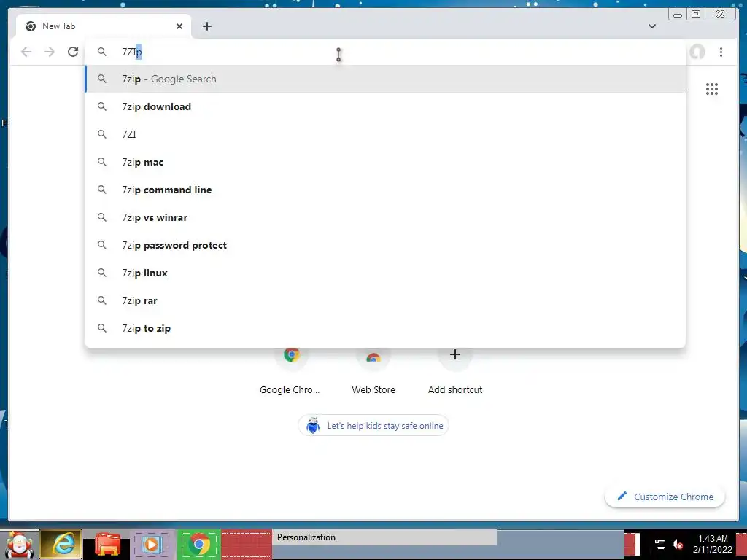Screen dimensions: 747x560
Task: Choose the '7zip to zip' suggestion
Action: [385, 328]
